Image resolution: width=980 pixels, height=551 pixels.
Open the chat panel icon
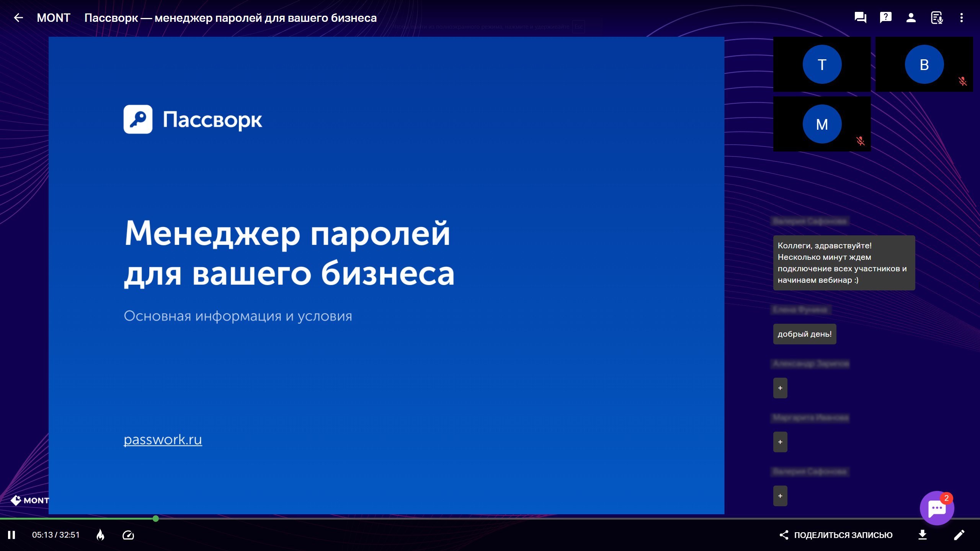(860, 18)
